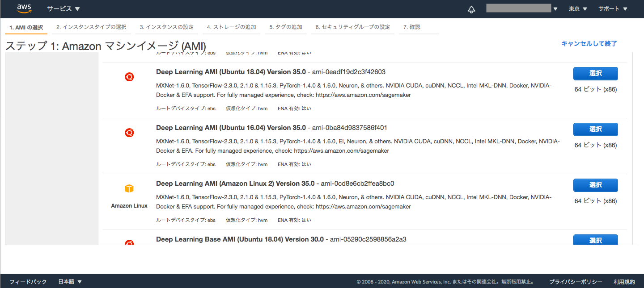The image size is (644, 288).
Task: Click AMI ID ami-05290c2598856a2a3
Action: coord(368,239)
